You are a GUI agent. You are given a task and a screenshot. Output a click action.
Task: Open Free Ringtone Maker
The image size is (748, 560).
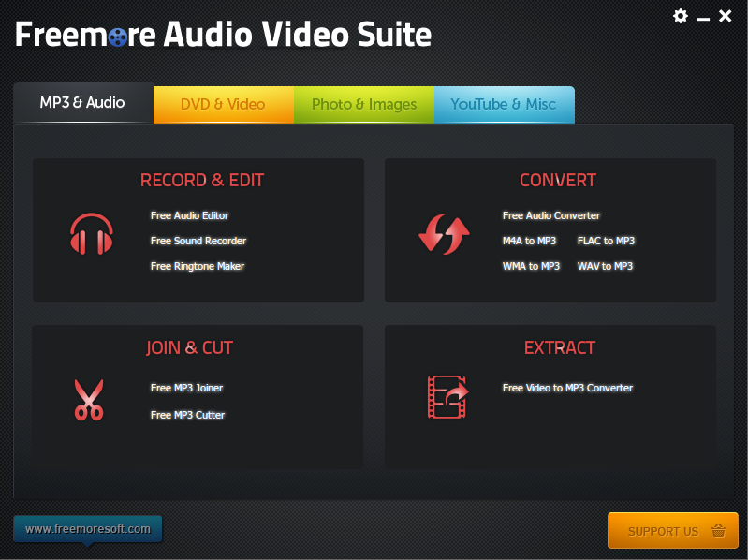pyautogui.click(x=198, y=266)
